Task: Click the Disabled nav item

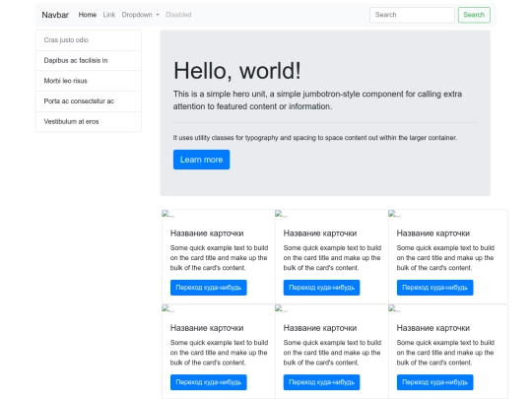Action: tap(178, 15)
